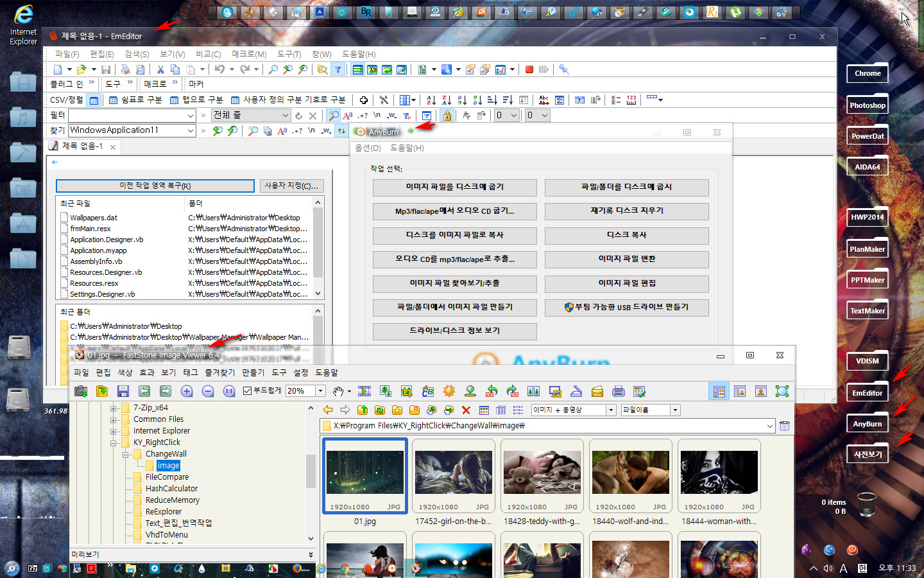Click 최근 파일 list vertical scrollbar
924x578 pixels.
[x=318, y=248]
